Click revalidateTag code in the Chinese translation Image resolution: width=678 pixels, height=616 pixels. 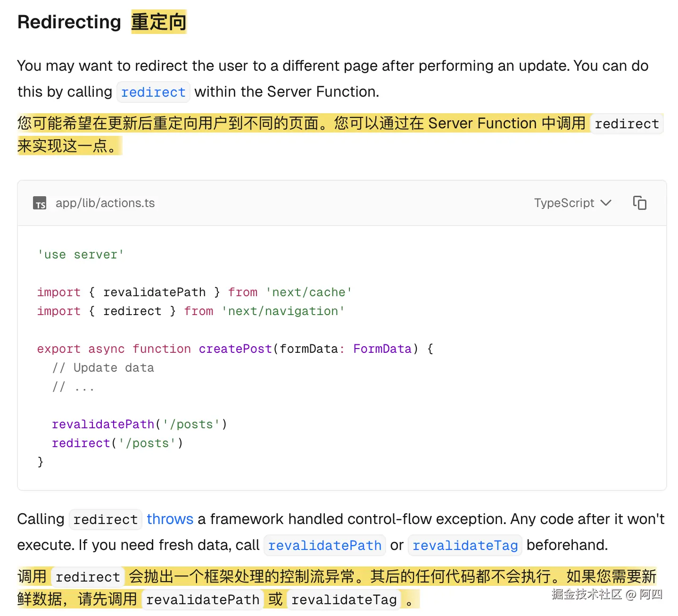click(344, 599)
